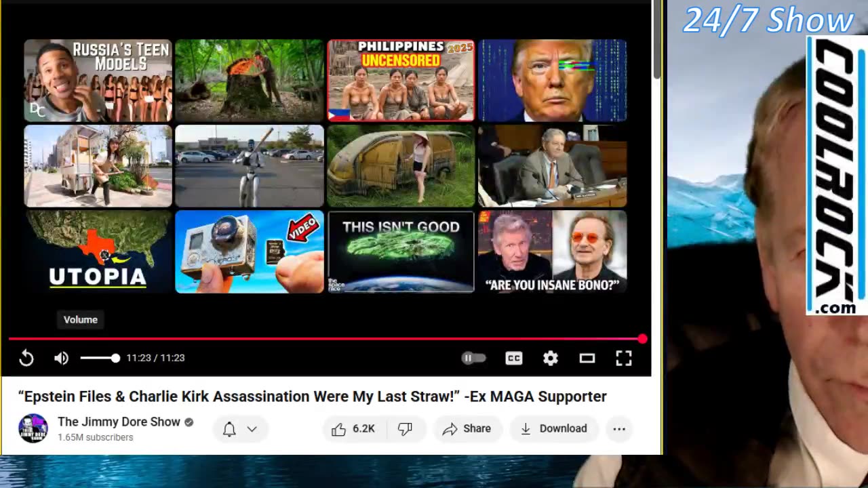Like the video (6.2K)
Screen dimensions: 868x488
(353, 428)
